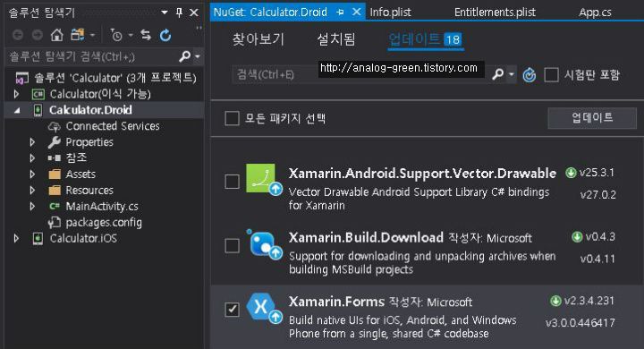
Task: Open the NuGet search dropdown arrow
Action: point(512,74)
